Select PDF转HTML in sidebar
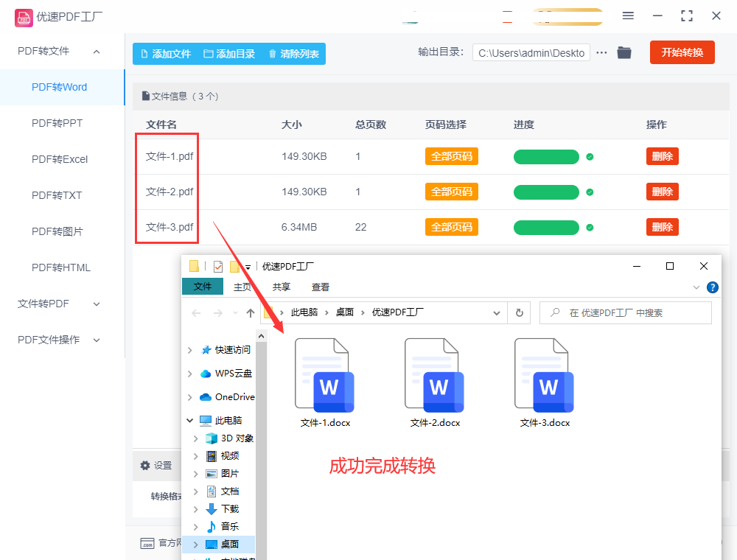 tap(60, 267)
